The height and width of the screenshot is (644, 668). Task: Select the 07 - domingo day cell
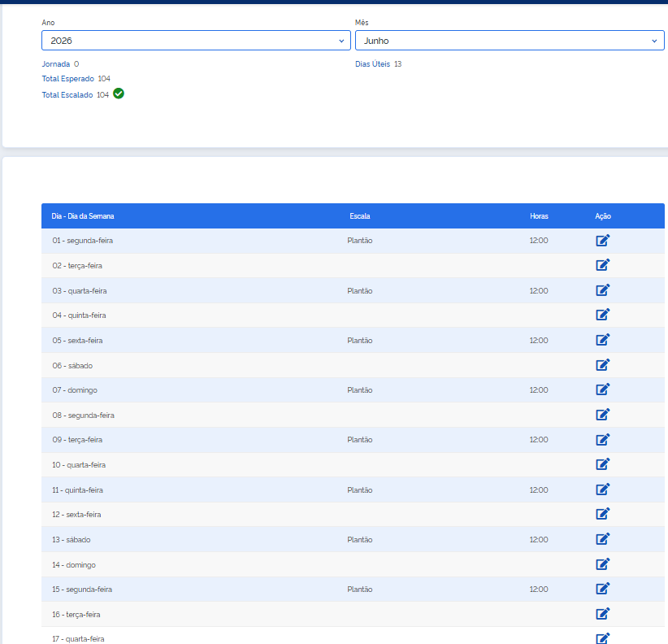click(75, 390)
